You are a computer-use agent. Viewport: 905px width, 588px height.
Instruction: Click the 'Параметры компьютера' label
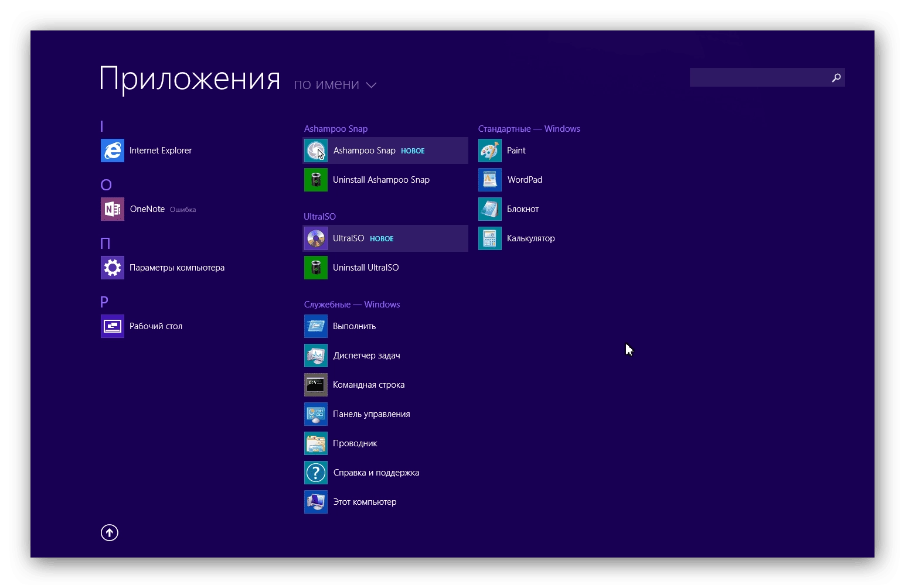click(177, 268)
